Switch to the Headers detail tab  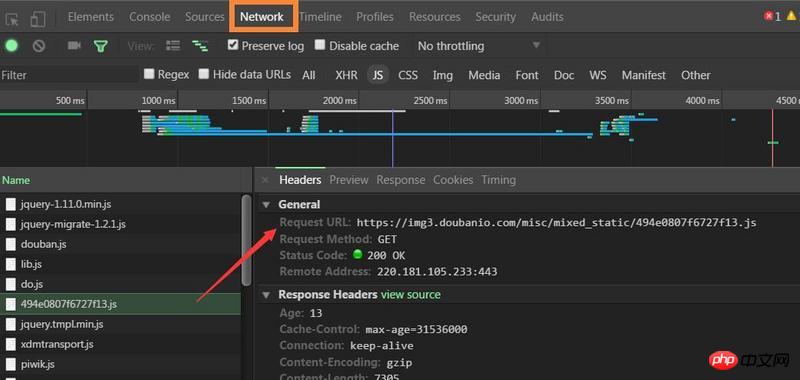coord(300,180)
